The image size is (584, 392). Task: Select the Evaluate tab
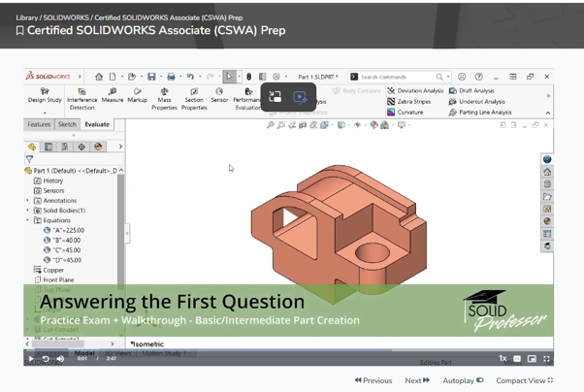click(x=97, y=124)
